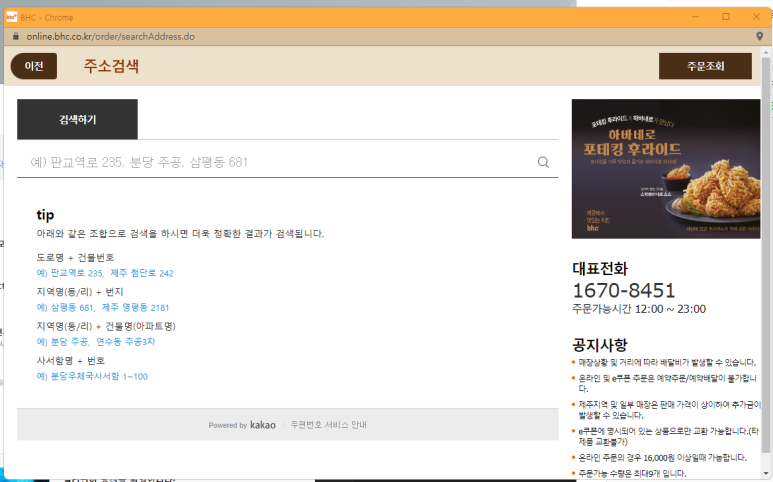The height and width of the screenshot is (482, 773).
Task: Click the 주소검색 page title
Action: click(x=111, y=66)
